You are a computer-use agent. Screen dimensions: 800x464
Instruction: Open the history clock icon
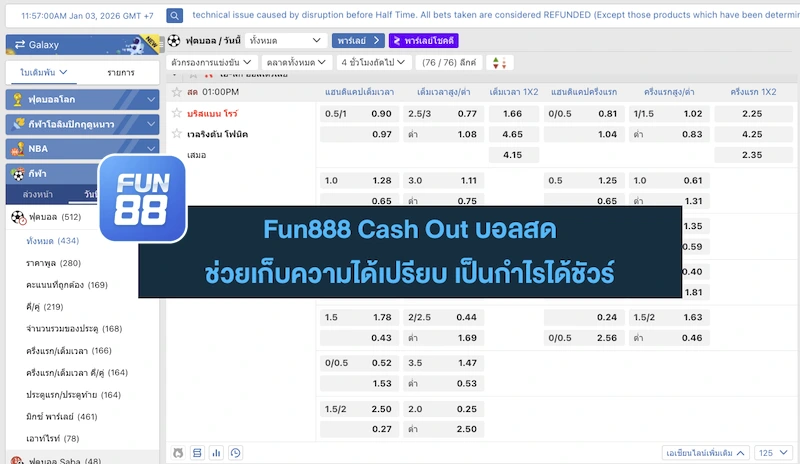[235, 453]
